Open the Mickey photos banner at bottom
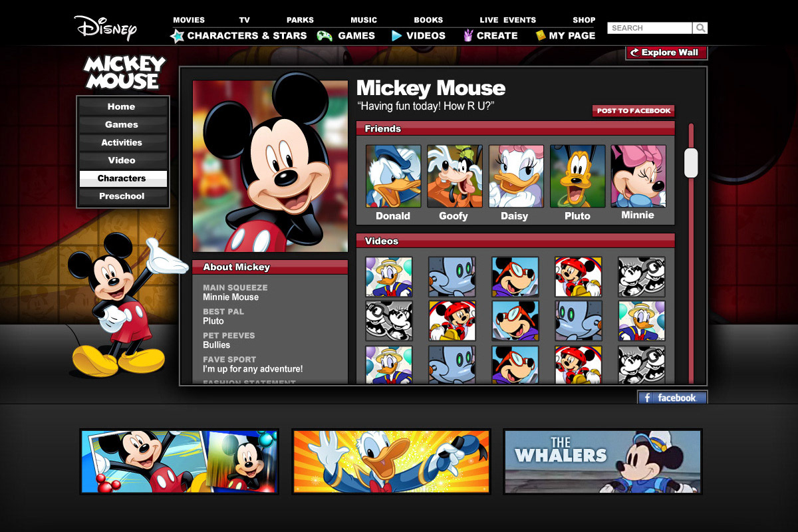The image size is (798, 532). [179, 461]
